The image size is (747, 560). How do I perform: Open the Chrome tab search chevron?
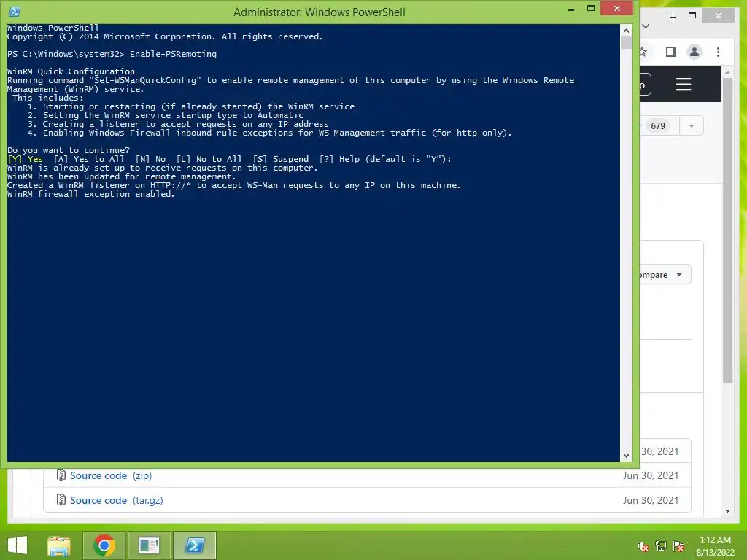[646, 26]
